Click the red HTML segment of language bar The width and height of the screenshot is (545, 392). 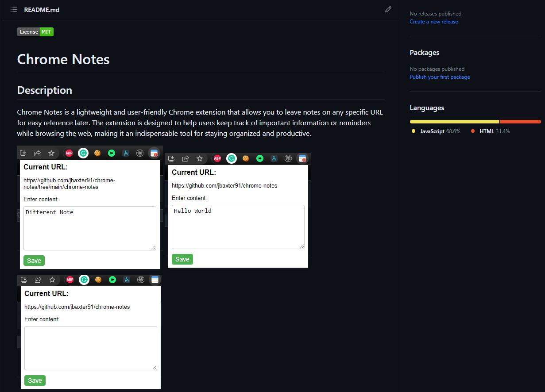[520, 122]
